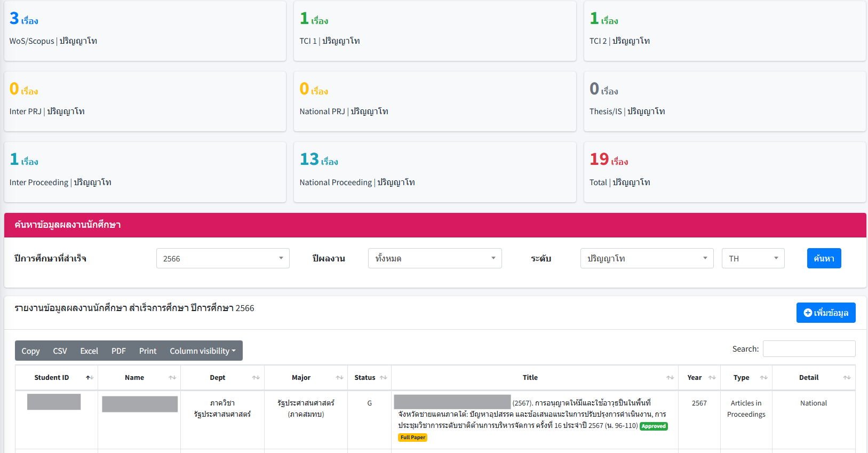Export table using CSV button
The image size is (868, 453).
pyautogui.click(x=60, y=351)
